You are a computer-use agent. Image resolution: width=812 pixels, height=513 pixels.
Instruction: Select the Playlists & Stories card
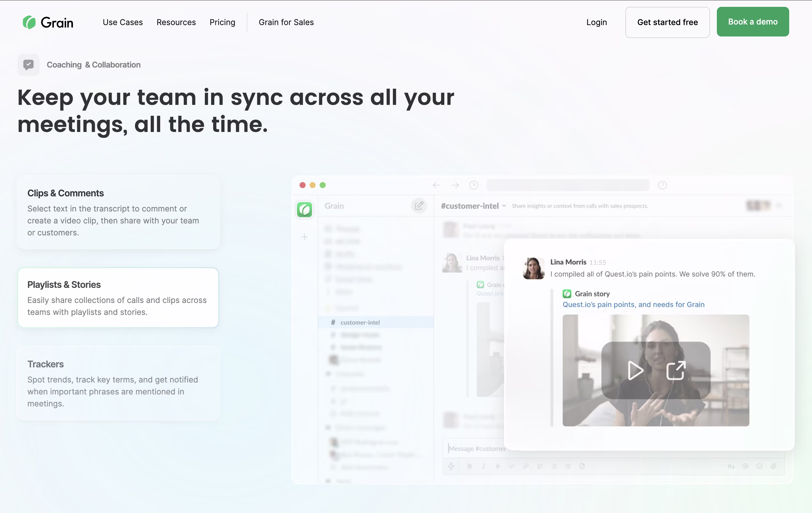click(118, 298)
